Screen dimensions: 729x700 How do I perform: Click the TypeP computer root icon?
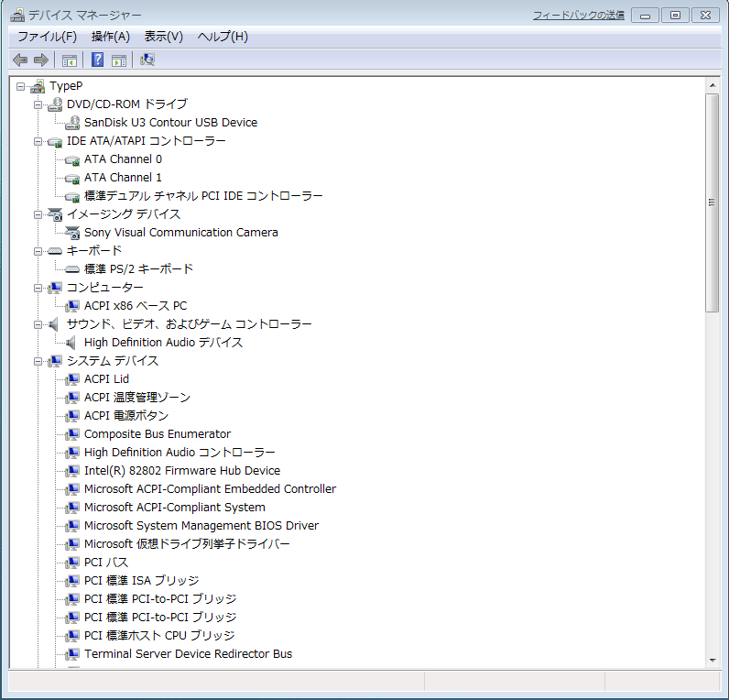(38, 86)
